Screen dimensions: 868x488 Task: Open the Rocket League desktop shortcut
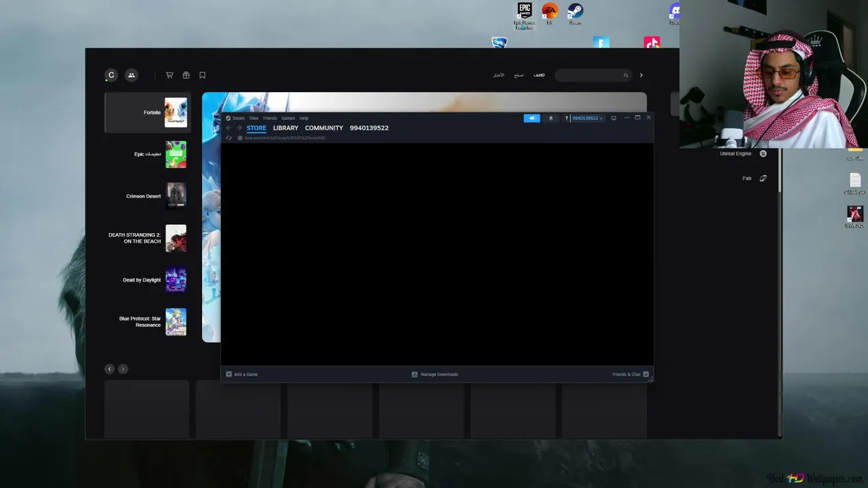(499, 43)
